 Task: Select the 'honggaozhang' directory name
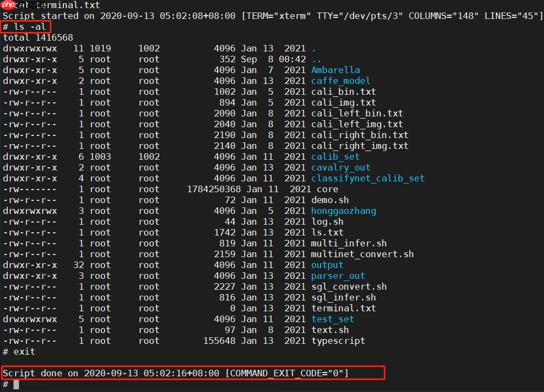tap(344, 211)
